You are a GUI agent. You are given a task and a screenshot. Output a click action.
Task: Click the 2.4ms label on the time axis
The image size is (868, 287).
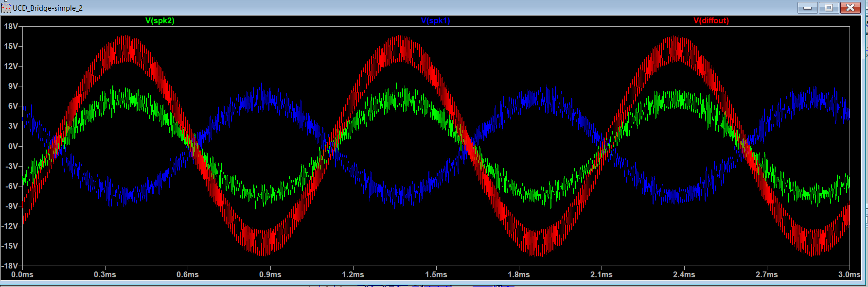tap(684, 275)
